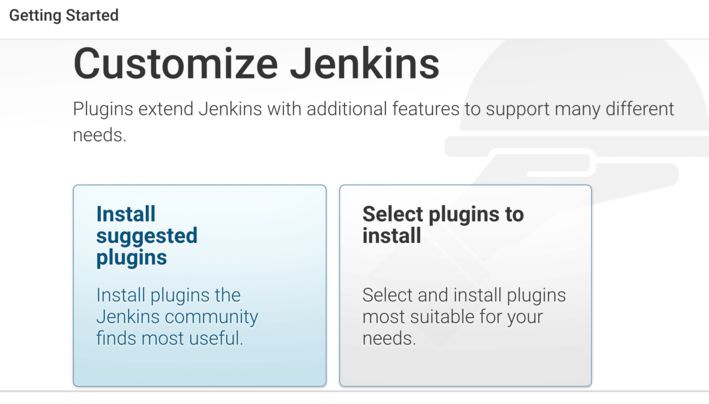The image size is (709, 404).
Task: Click the word 'Jenkins' in the main heading
Action: click(364, 64)
